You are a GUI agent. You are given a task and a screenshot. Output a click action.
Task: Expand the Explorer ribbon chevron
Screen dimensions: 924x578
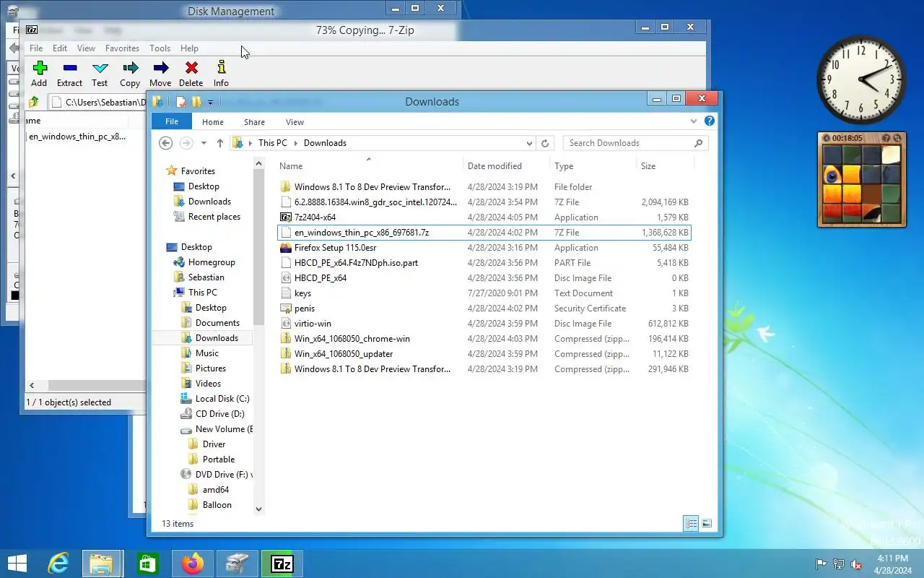point(694,121)
